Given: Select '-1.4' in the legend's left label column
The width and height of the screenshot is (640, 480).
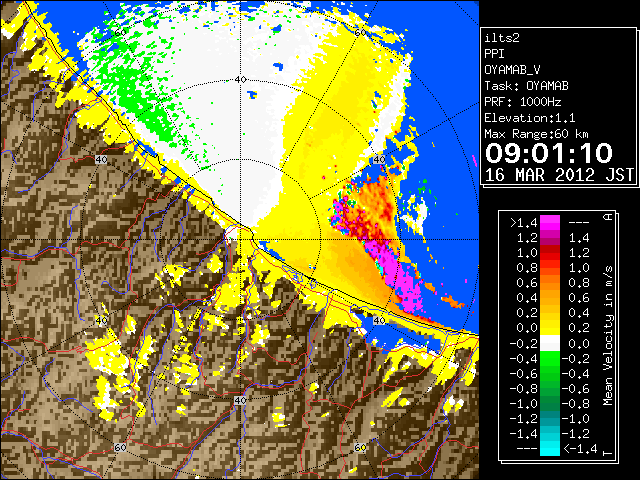Looking at the screenshot, I should [x=523, y=434].
